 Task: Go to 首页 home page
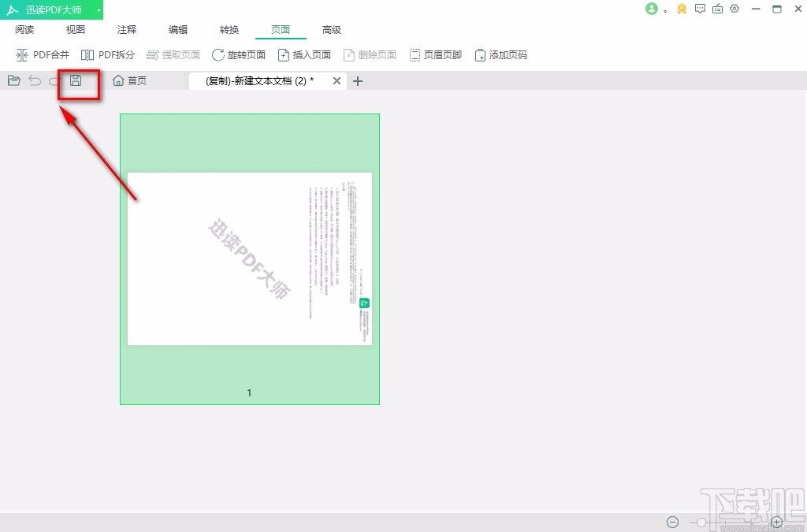[129, 80]
